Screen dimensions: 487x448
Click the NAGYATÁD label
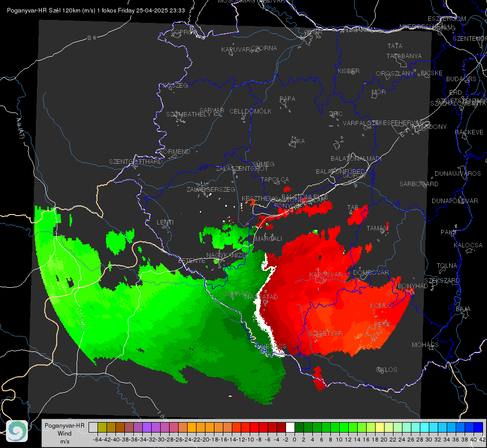(261, 297)
